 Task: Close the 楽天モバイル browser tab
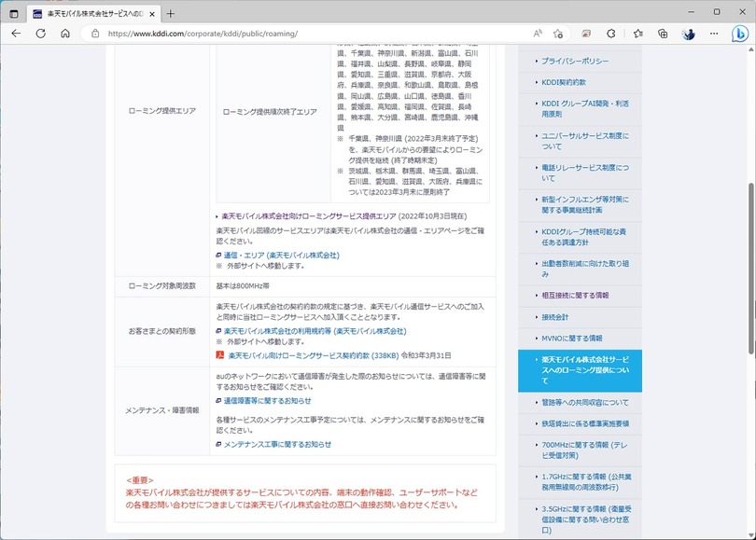tap(152, 14)
